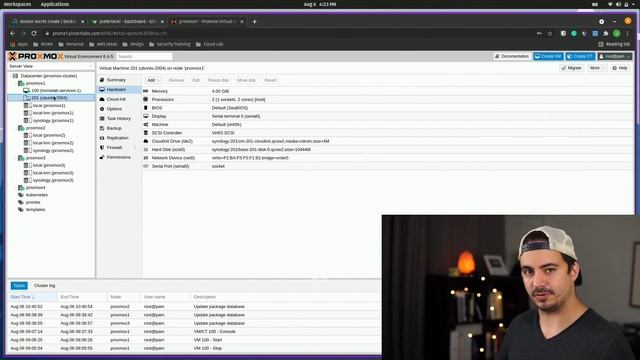
Task: Click the Help button
Action: [620, 68]
